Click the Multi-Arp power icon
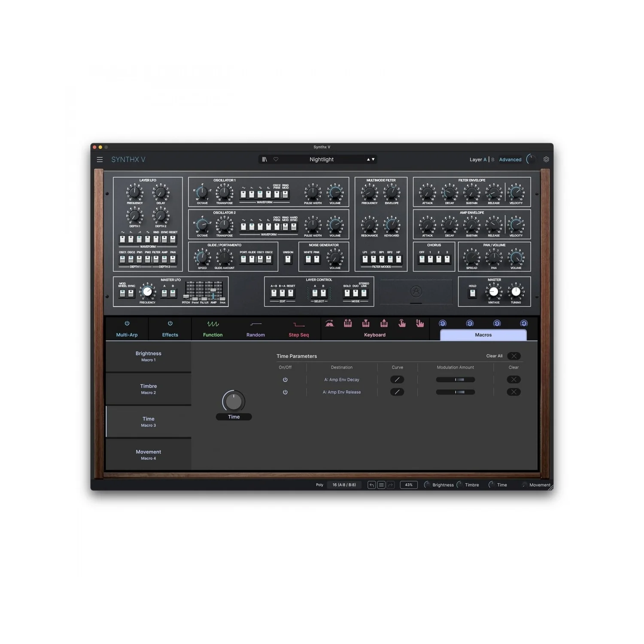Viewport: 644px width, 644px height. pos(127,323)
